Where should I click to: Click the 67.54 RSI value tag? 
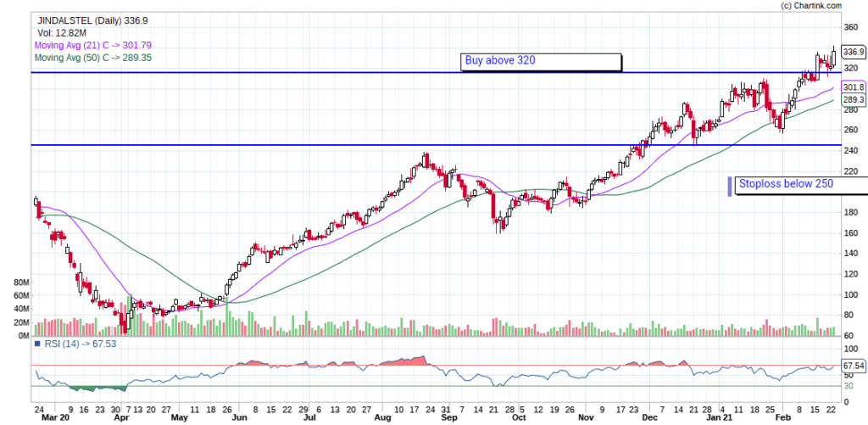pos(853,366)
